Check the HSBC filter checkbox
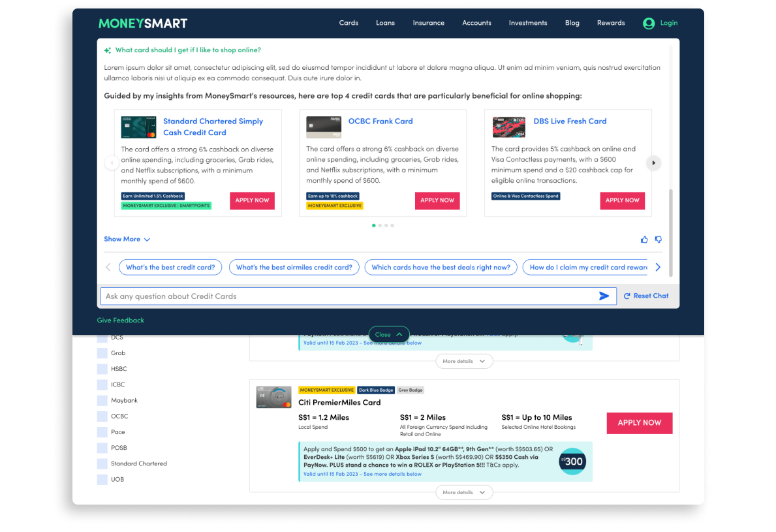 pos(102,369)
